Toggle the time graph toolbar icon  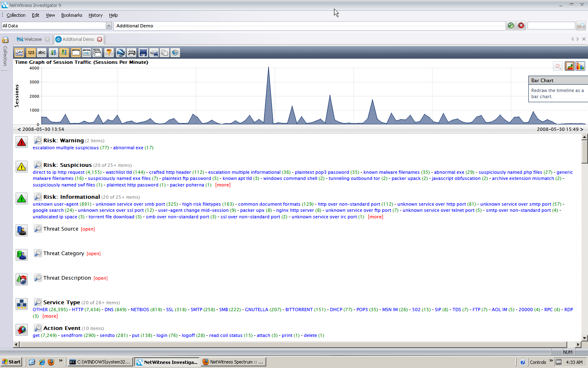tap(19, 52)
